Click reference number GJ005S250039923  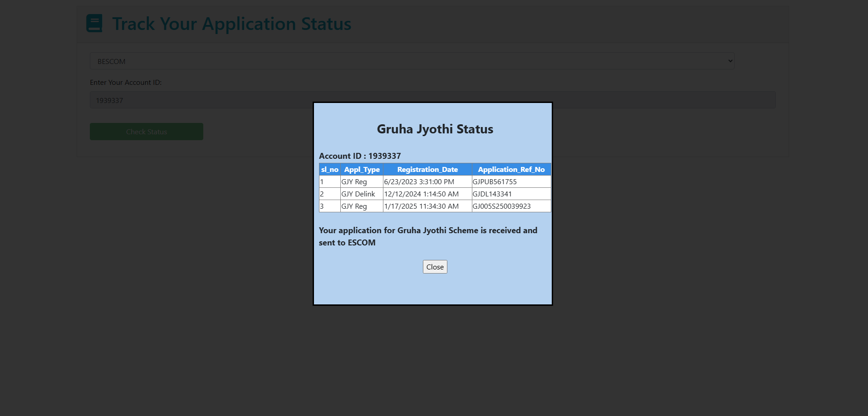pyautogui.click(x=502, y=206)
